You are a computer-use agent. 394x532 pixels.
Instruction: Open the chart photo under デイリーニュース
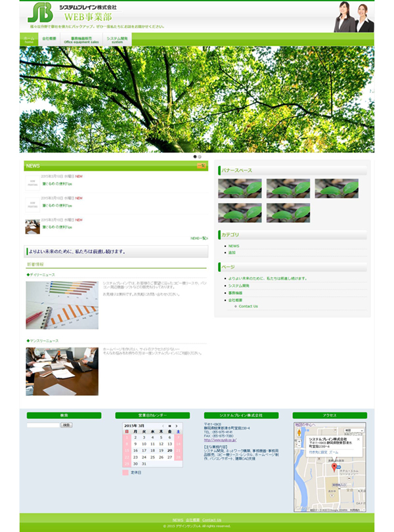point(62,305)
